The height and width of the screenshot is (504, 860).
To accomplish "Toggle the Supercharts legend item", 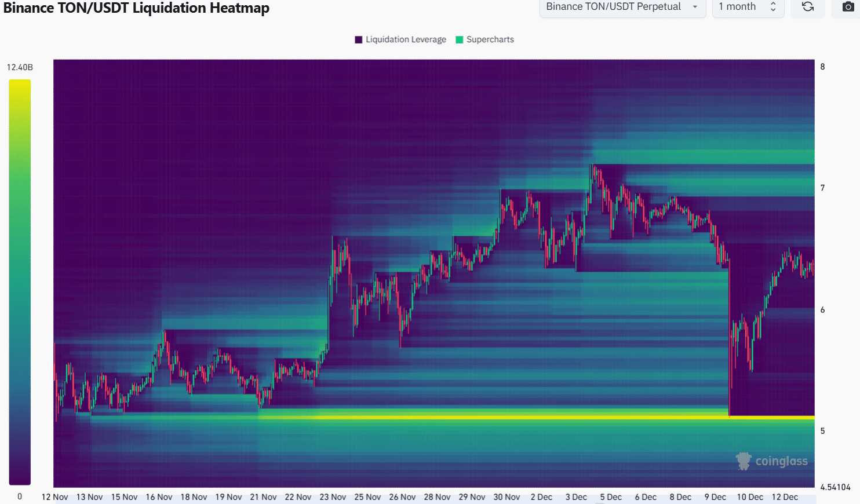I will [485, 39].
